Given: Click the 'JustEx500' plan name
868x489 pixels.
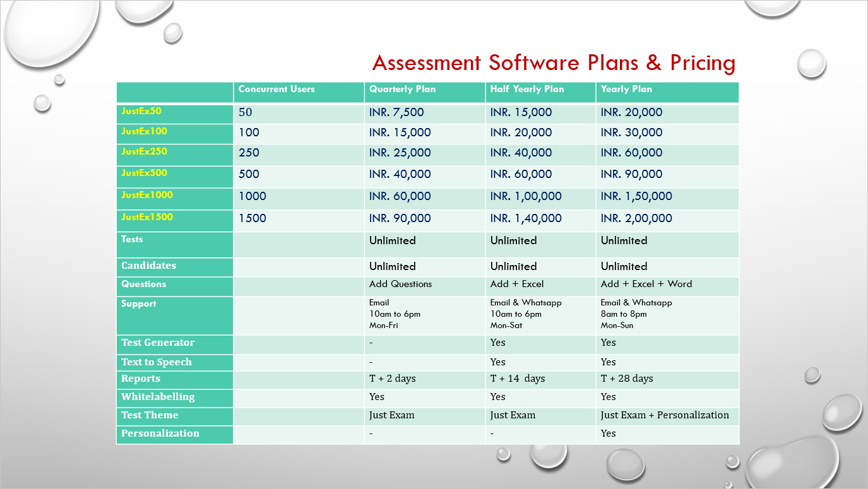Looking at the screenshot, I should point(144,172).
